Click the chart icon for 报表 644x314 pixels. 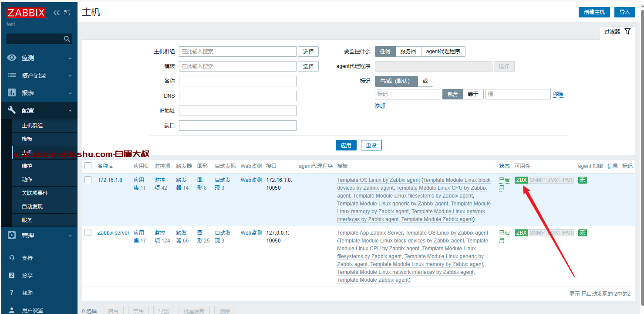click(x=12, y=93)
